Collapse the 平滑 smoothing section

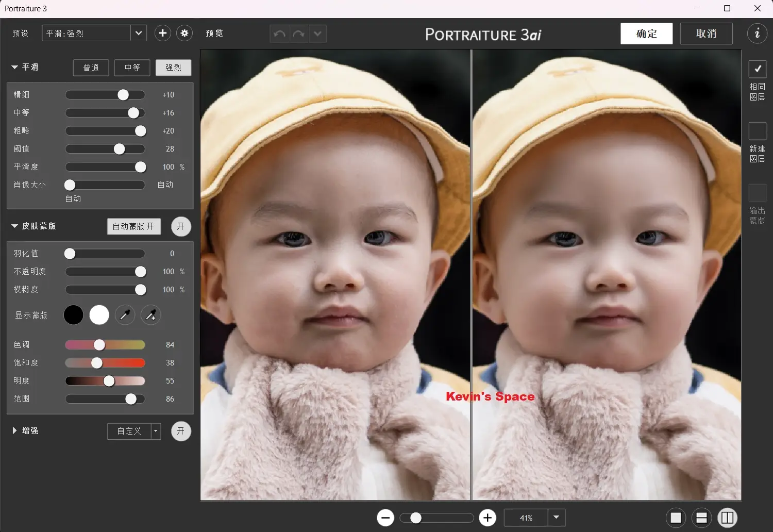click(14, 67)
